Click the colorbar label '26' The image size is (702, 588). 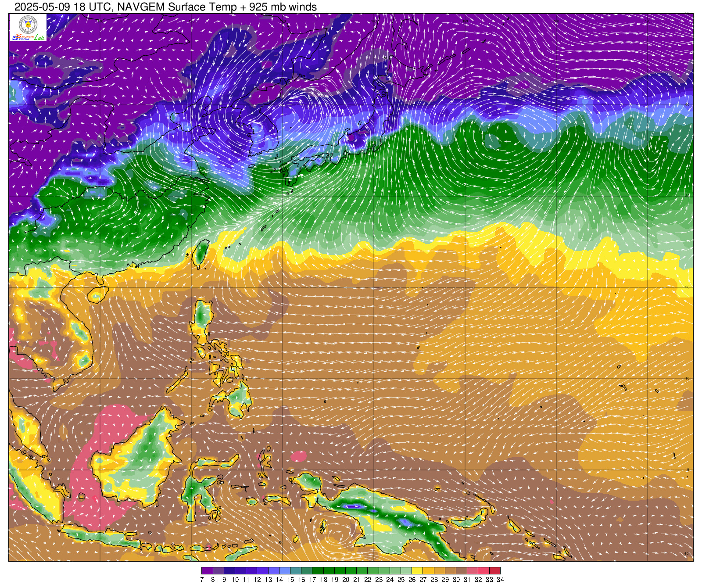point(412,580)
